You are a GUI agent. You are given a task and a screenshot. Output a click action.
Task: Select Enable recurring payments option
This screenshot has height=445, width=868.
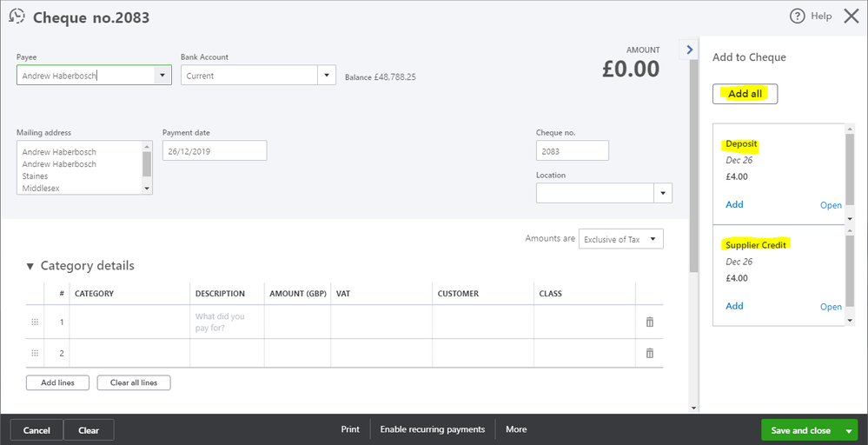(433, 429)
